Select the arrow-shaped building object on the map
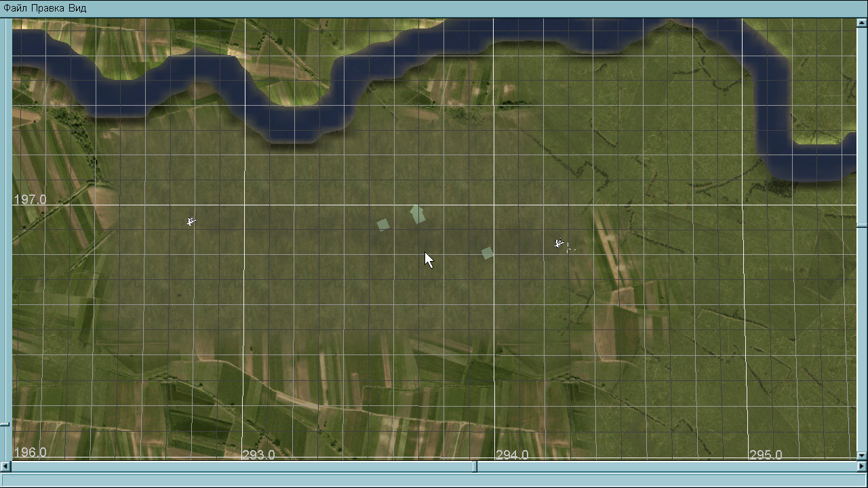This screenshot has width=868, height=488. tap(417, 214)
